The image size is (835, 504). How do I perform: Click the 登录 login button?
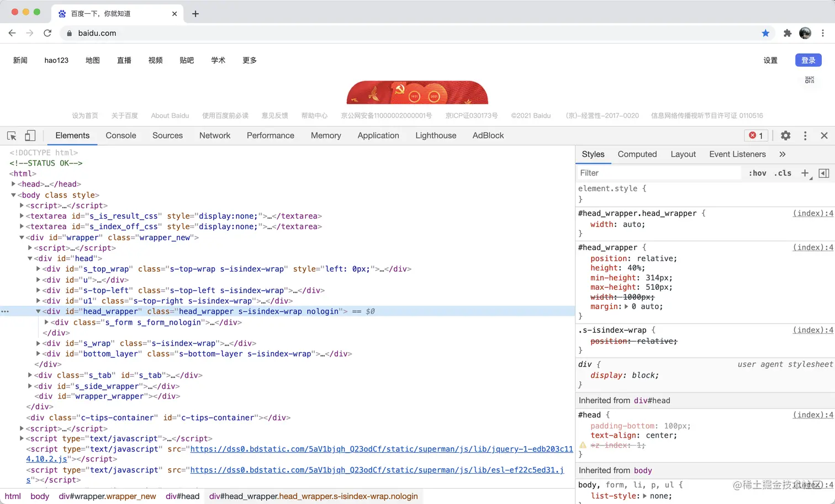tap(808, 60)
